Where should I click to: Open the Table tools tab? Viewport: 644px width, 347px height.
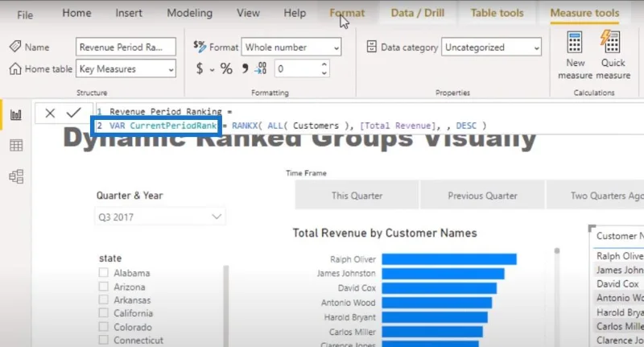point(497,13)
